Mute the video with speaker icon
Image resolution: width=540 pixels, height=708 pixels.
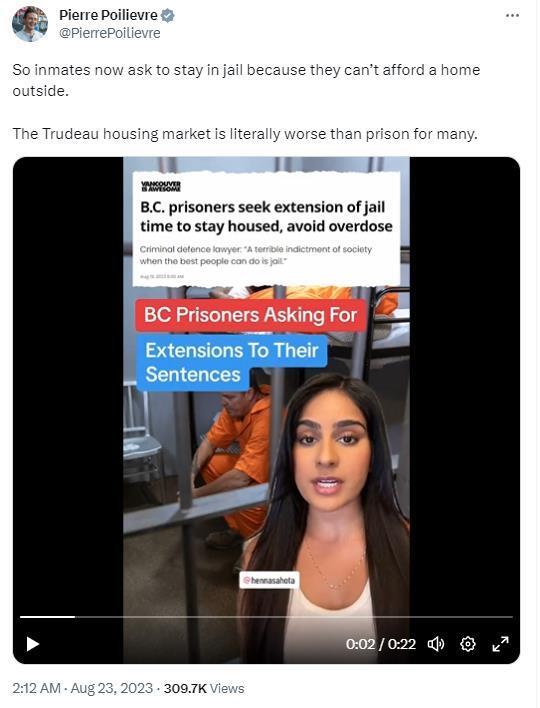(436, 644)
